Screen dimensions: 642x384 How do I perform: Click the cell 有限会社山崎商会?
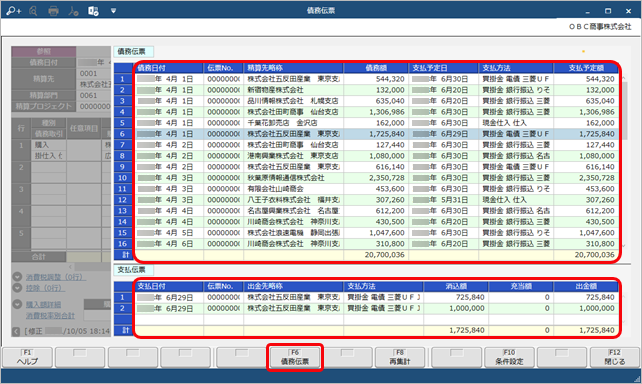point(294,189)
